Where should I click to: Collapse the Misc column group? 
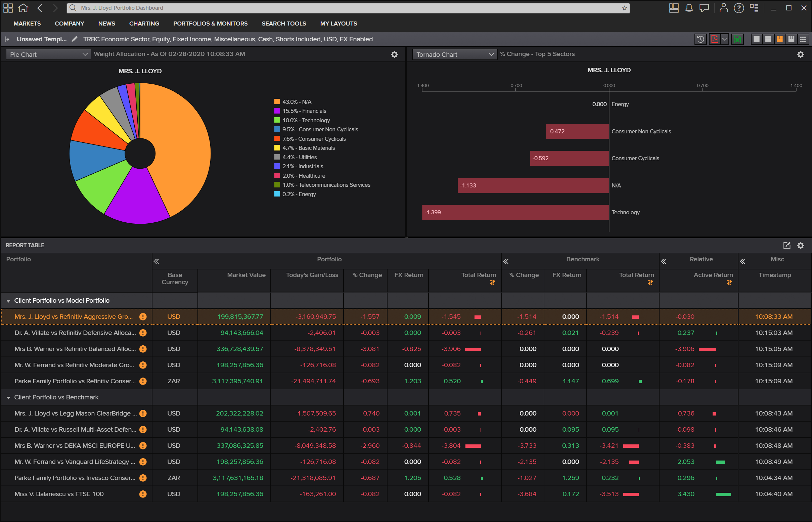tap(742, 261)
